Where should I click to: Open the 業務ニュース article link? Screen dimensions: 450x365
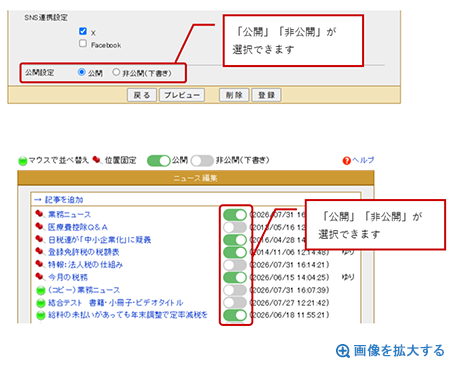[x=69, y=215]
